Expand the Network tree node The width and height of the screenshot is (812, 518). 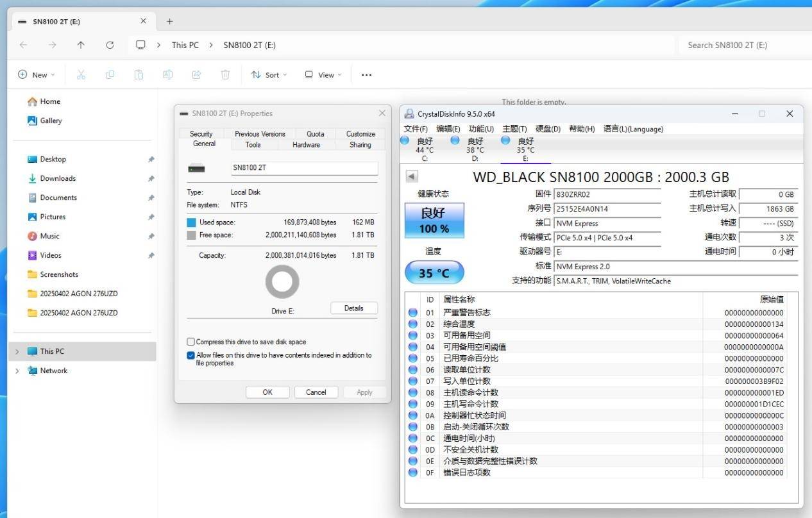(17, 371)
